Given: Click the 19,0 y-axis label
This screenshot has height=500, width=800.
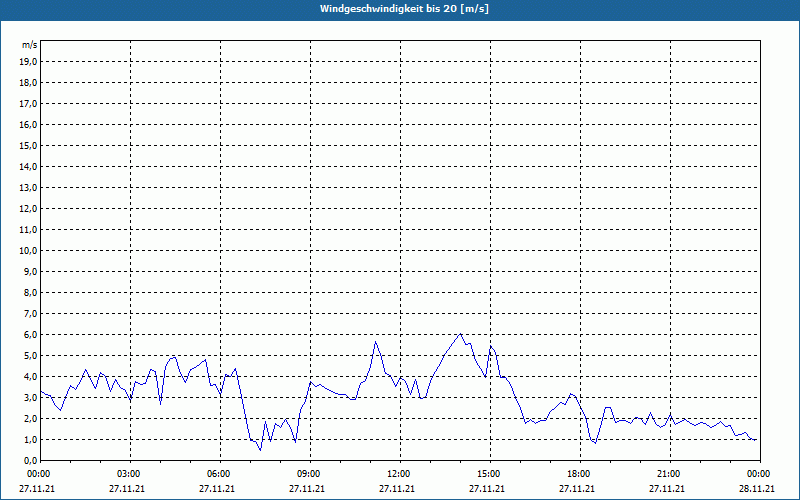Looking at the screenshot, I should pyautogui.click(x=28, y=62).
